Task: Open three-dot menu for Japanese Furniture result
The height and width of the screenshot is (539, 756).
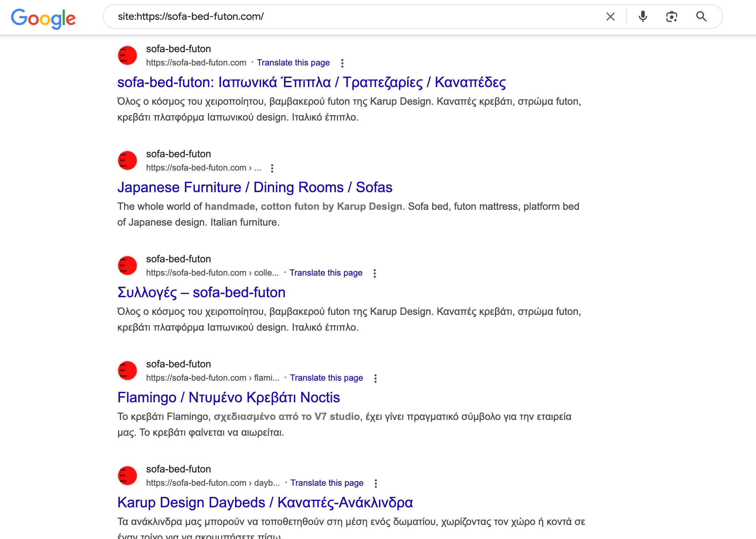Action: (272, 168)
